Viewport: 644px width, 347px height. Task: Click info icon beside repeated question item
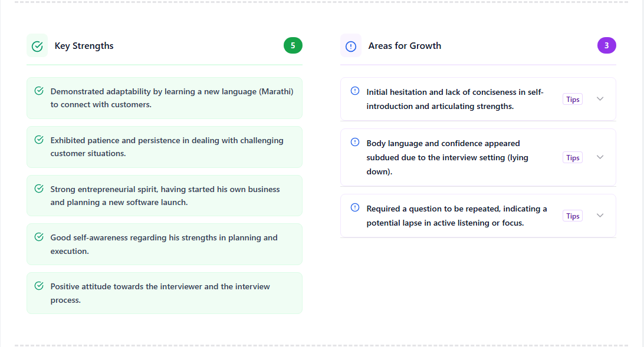[355, 208]
